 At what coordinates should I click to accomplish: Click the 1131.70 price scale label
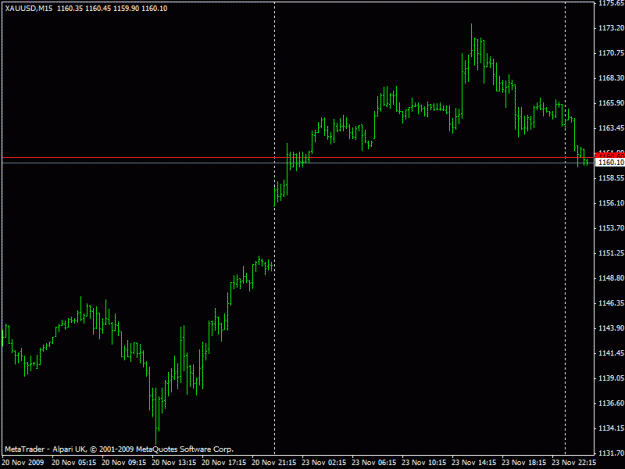coord(611,453)
